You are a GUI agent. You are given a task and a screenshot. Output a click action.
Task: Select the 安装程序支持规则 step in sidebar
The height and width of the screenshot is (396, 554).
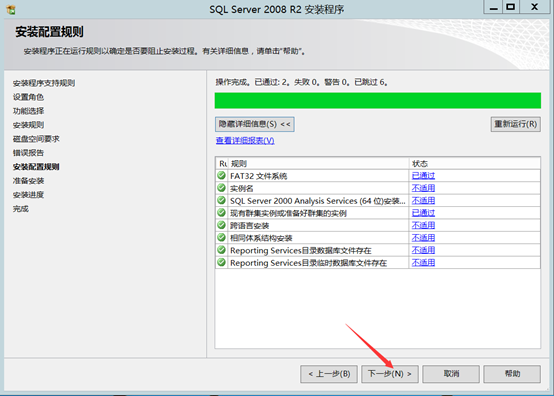pos(44,83)
